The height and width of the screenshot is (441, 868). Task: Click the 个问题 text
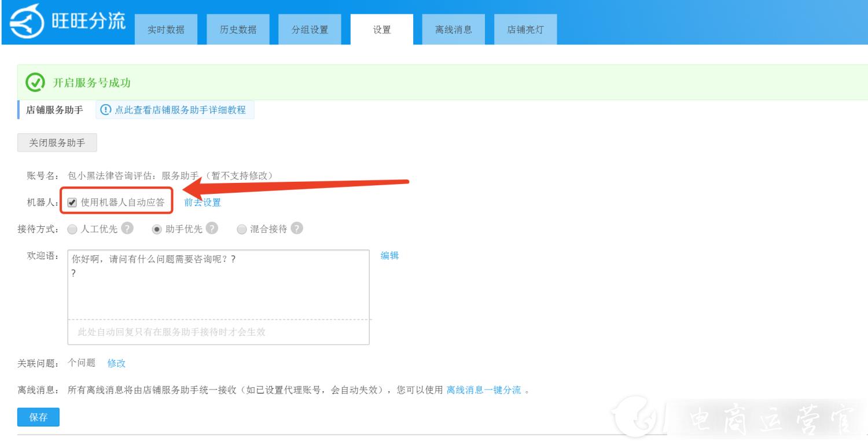point(82,363)
